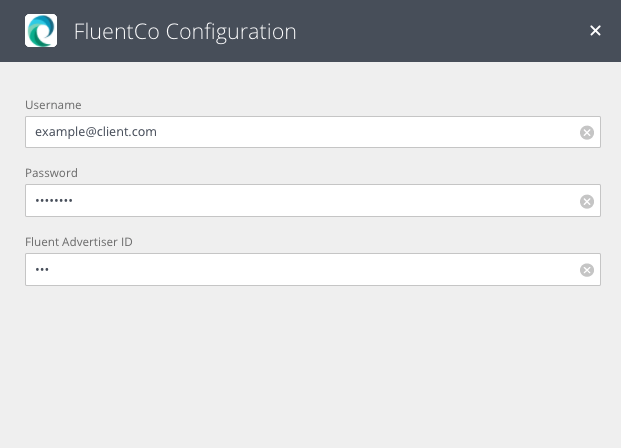Click the FluentCo swirl logo icon
621x448 pixels.
pos(41,31)
